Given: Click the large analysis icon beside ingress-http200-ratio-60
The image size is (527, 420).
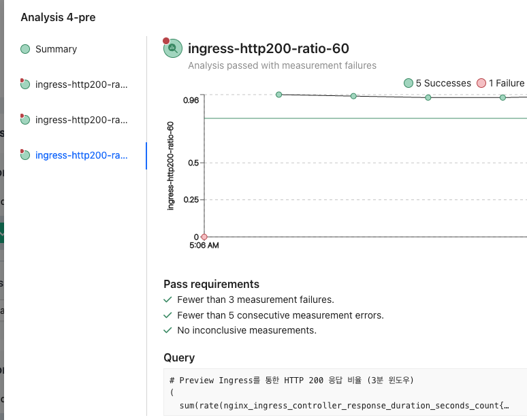Looking at the screenshot, I should coord(173,48).
